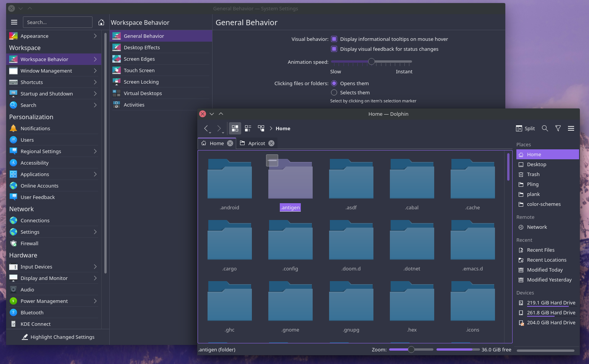Switch to the Apricot tab in Dolphin
589x364 pixels.
[x=257, y=143]
